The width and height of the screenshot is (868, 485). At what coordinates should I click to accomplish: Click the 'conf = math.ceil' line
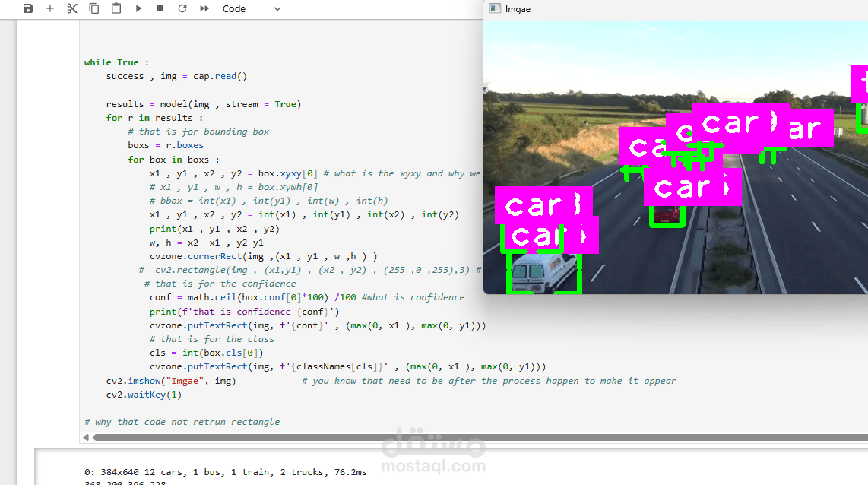point(306,298)
